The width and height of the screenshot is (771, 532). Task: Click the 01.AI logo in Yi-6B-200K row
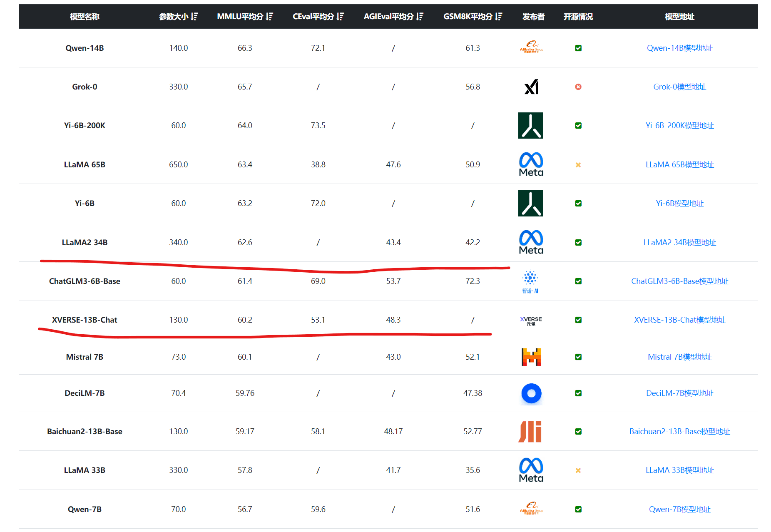point(530,125)
